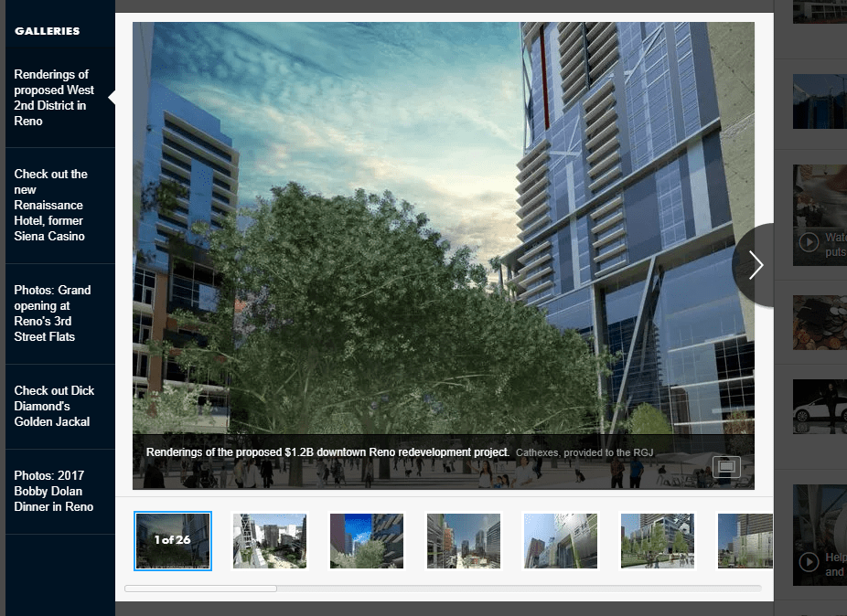Select the third thumbnail showing blue towers
The width and height of the screenshot is (847, 616).
tap(366, 541)
